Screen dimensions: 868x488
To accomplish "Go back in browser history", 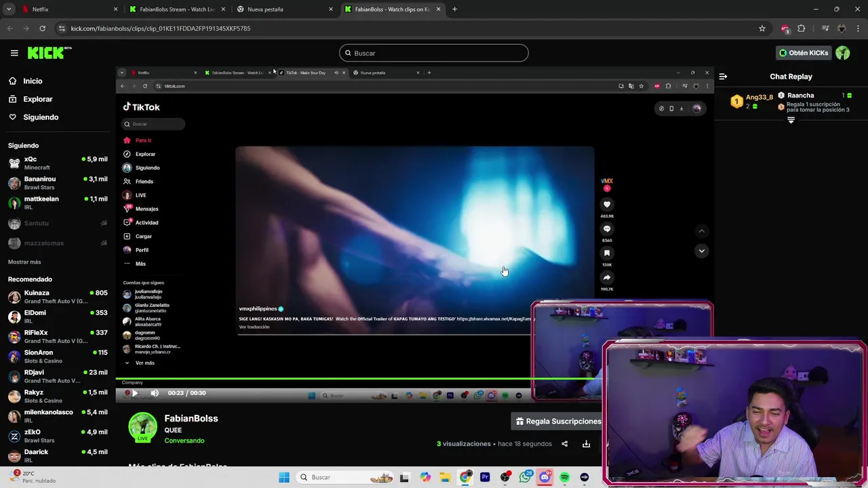I will [9, 28].
